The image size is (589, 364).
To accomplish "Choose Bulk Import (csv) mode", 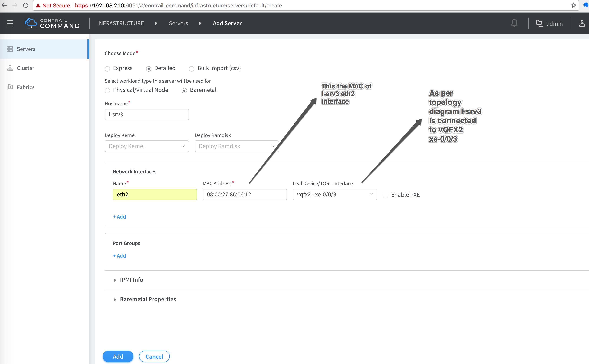I will coord(192,69).
